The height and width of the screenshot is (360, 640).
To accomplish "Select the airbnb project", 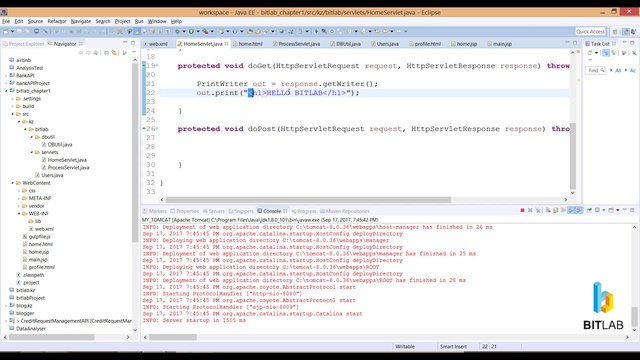I will point(23,60).
